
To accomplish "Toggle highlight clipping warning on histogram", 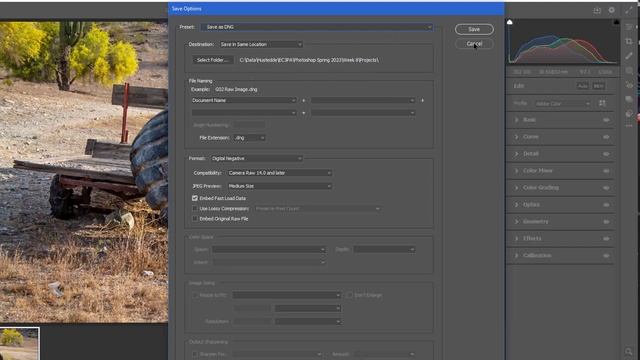I will pyautogui.click(x=616, y=22).
